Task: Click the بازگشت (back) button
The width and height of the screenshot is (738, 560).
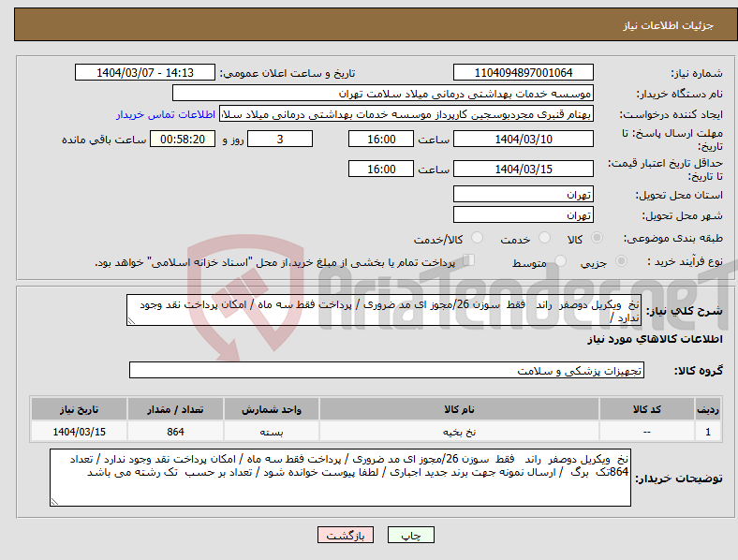Action: coord(346,535)
